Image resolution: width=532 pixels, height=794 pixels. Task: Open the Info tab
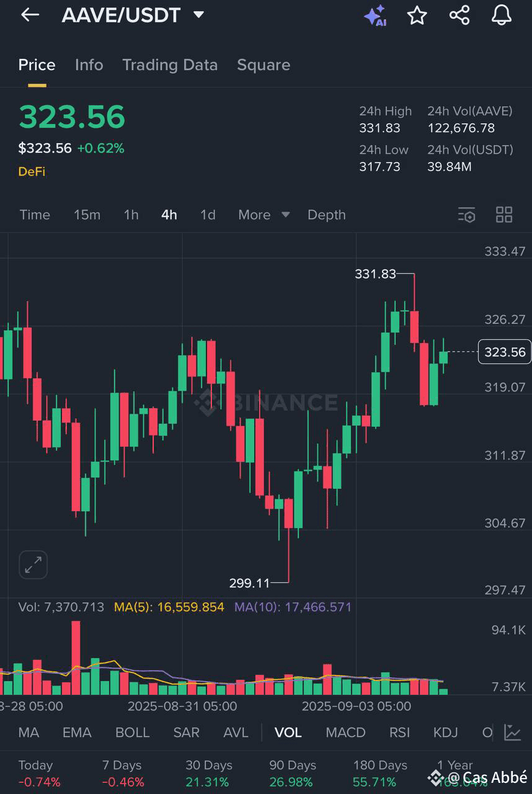pos(89,65)
